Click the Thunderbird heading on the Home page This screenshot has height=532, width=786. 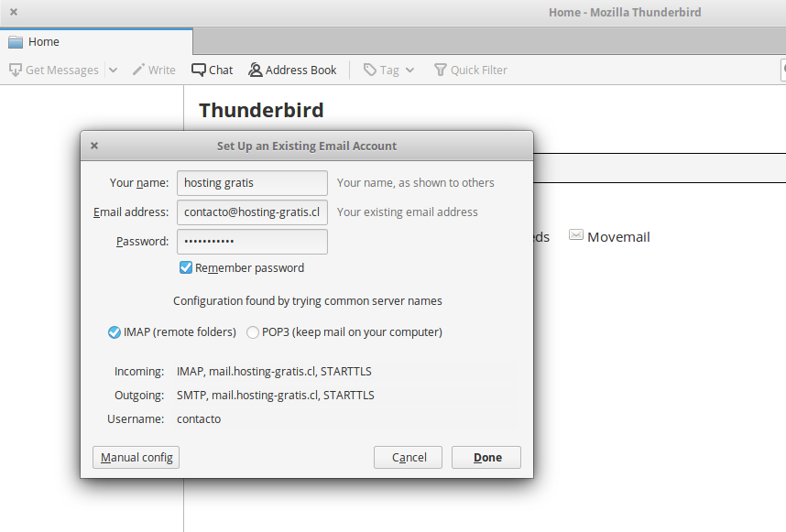261,110
